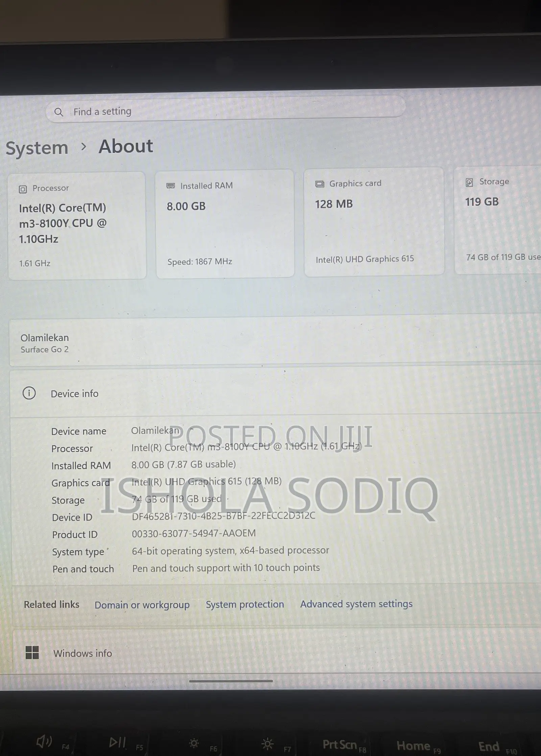The height and width of the screenshot is (756, 541).
Task: Open Advanced system settings link
Action: 356,604
